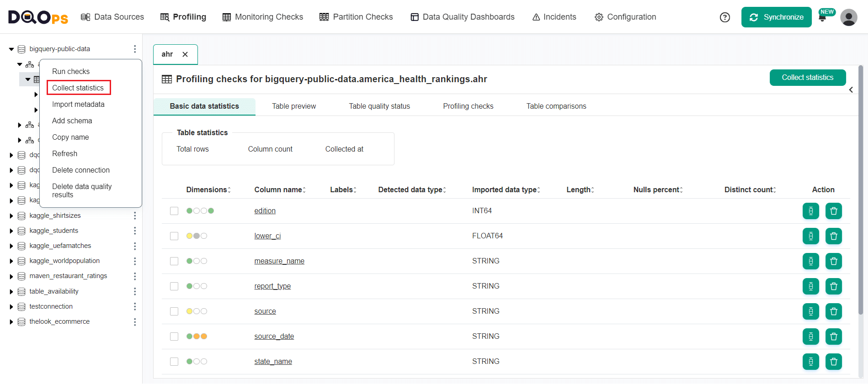The image size is (868, 384).
Task: Tick the checkbox for source column
Action: pyautogui.click(x=174, y=311)
